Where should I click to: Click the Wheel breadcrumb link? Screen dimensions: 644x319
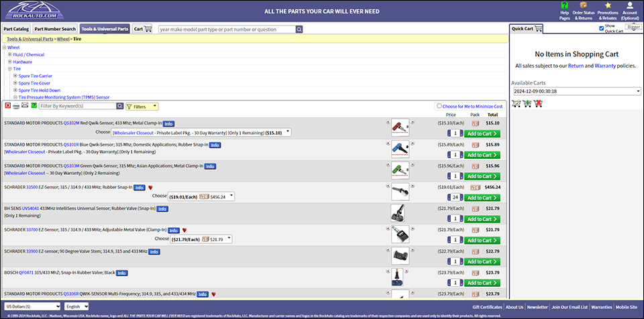tap(63, 39)
